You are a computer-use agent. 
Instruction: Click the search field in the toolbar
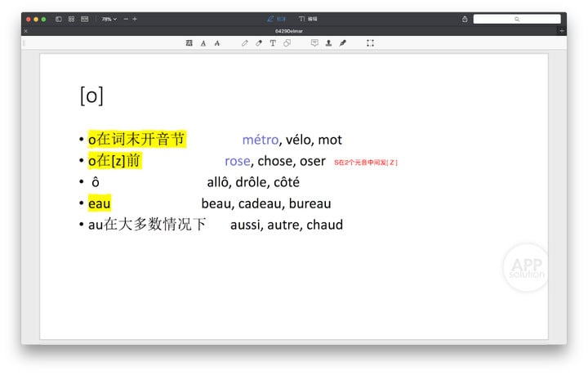tap(517, 19)
